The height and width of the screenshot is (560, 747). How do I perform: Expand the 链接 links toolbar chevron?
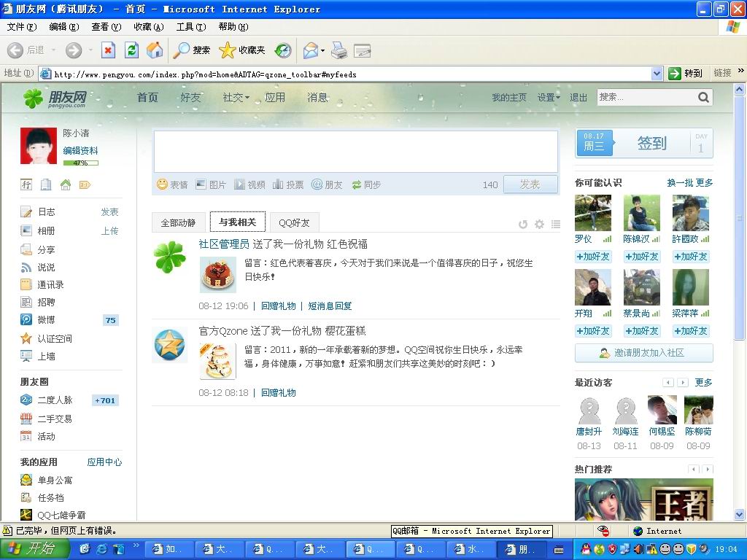coord(741,71)
